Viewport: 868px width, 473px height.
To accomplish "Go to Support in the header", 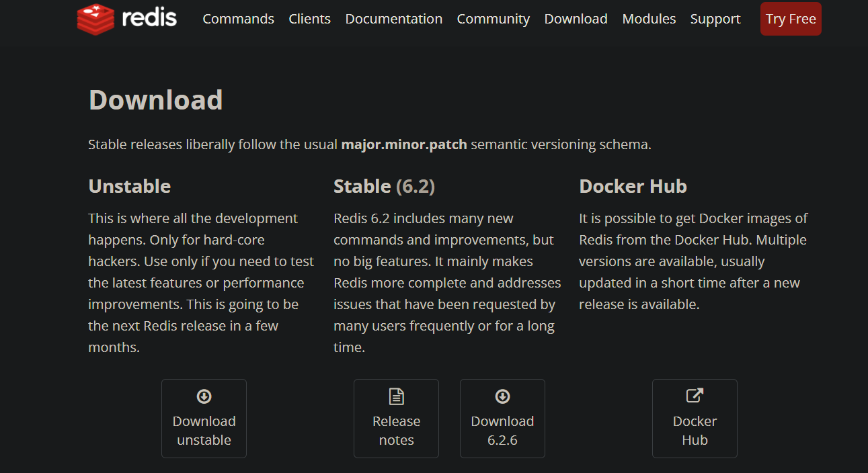I will click(x=715, y=19).
